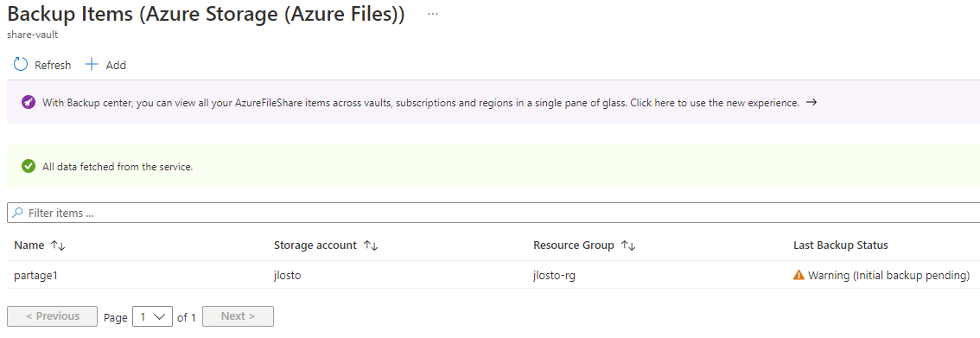Open the page number dropdown
Screen dimensions: 980x338
[x=152, y=316]
